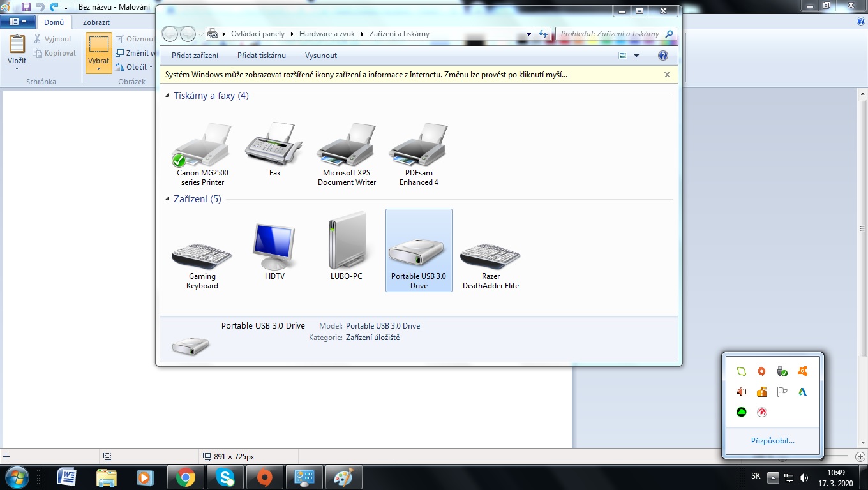Click the Refresh button beside address bar
868x490 pixels.
point(544,34)
